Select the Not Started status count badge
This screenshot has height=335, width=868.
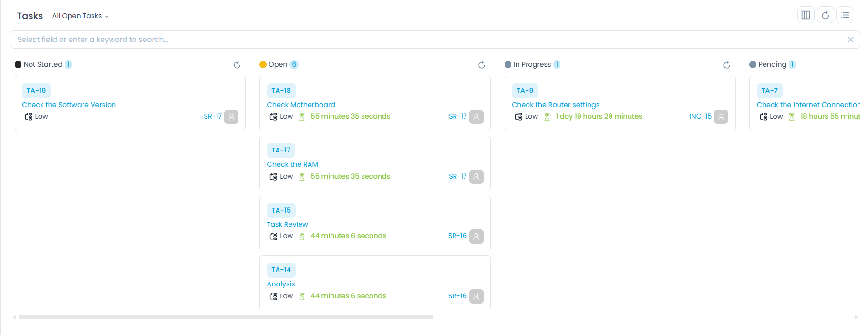point(68,64)
